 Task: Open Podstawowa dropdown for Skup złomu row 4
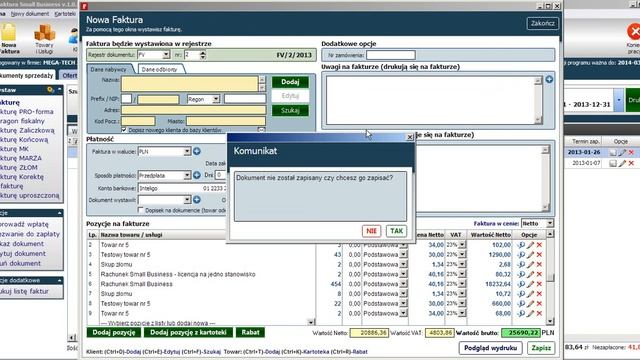[403, 264]
